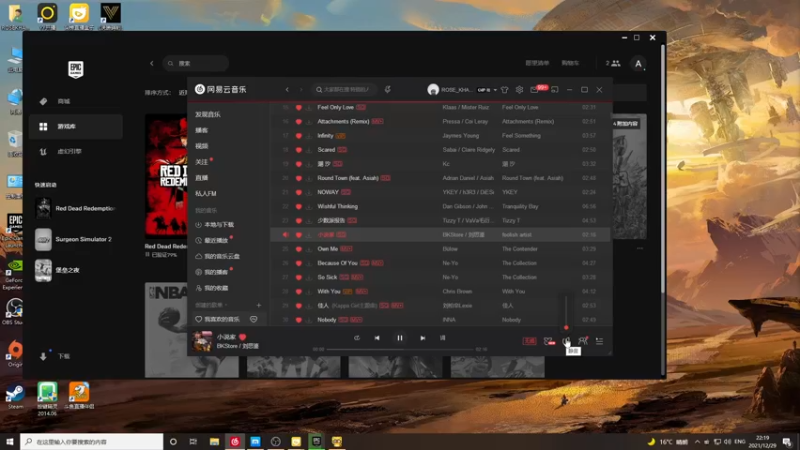The width and height of the screenshot is (800, 450).
Task: Download the song With You
Action: (308, 292)
